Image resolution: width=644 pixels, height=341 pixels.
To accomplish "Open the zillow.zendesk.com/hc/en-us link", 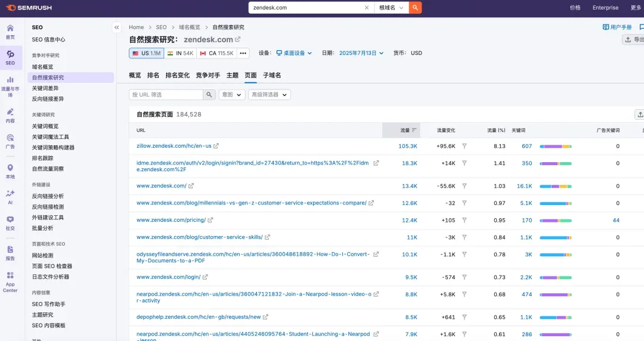I will (x=174, y=146).
